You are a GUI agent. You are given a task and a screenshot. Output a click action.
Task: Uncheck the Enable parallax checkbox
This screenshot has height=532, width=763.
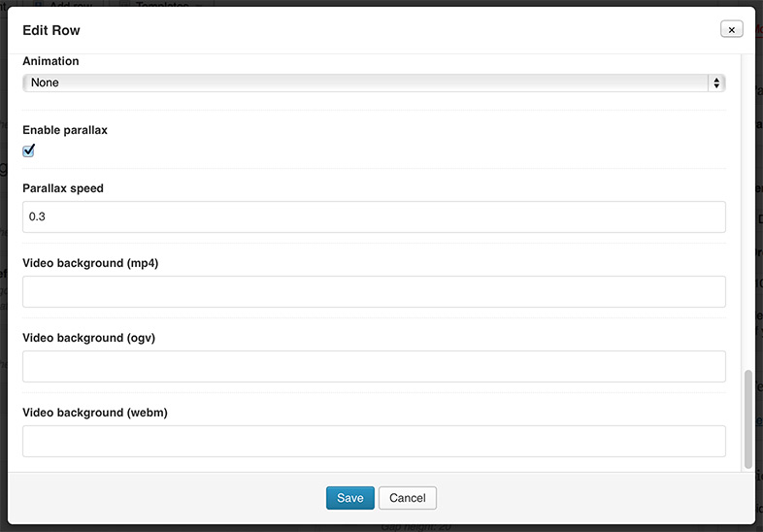click(x=29, y=150)
